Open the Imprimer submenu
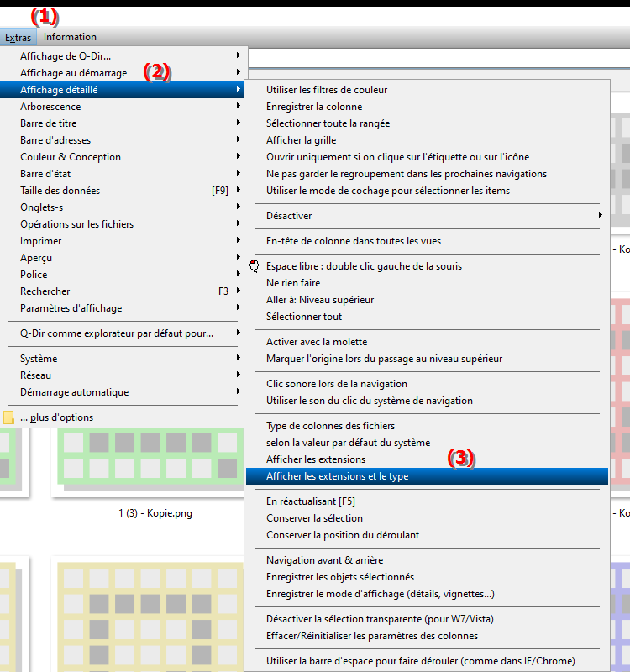Screen dimensions: 630x672 point(122,241)
